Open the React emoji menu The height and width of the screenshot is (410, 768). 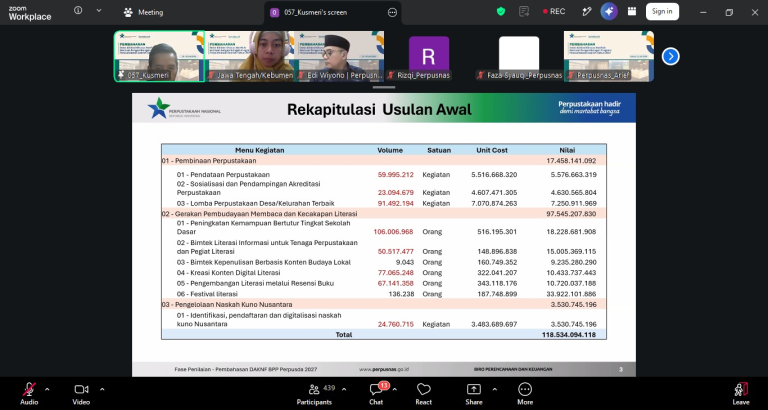[424, 394]
